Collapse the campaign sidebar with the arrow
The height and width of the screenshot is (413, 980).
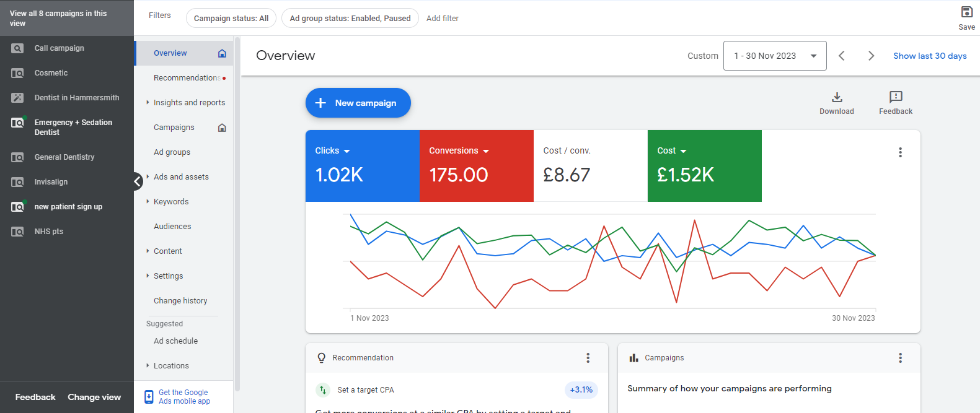coord(138,181)
